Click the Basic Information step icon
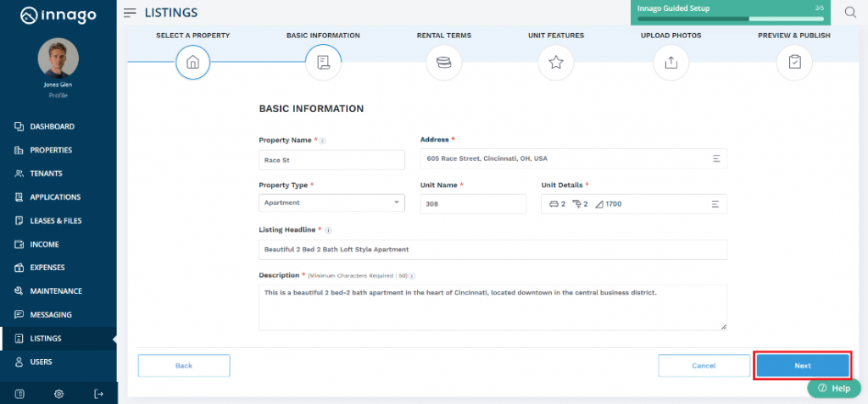 pos(323,63)
